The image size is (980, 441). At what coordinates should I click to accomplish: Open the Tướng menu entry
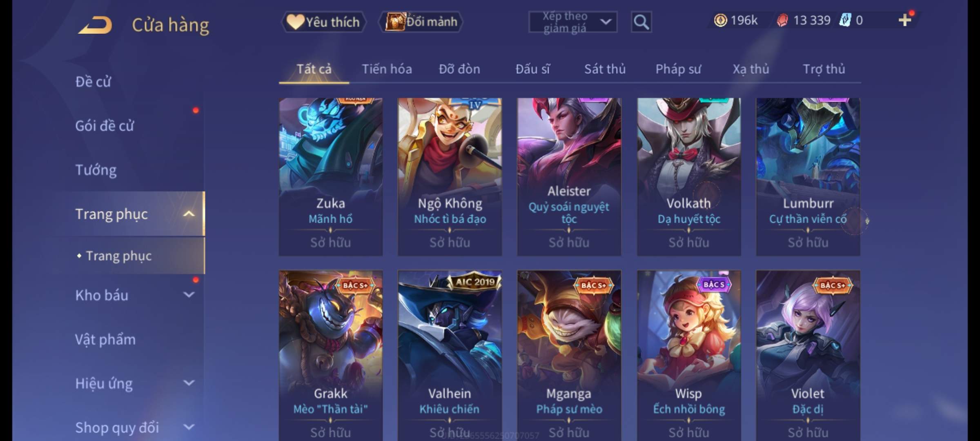click(x=96, y=170)
